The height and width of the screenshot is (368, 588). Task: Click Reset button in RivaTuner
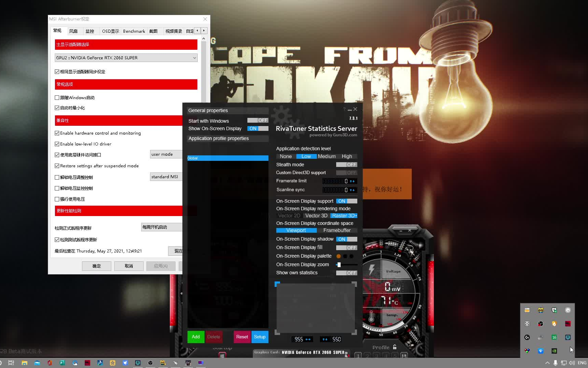(242, 337)
